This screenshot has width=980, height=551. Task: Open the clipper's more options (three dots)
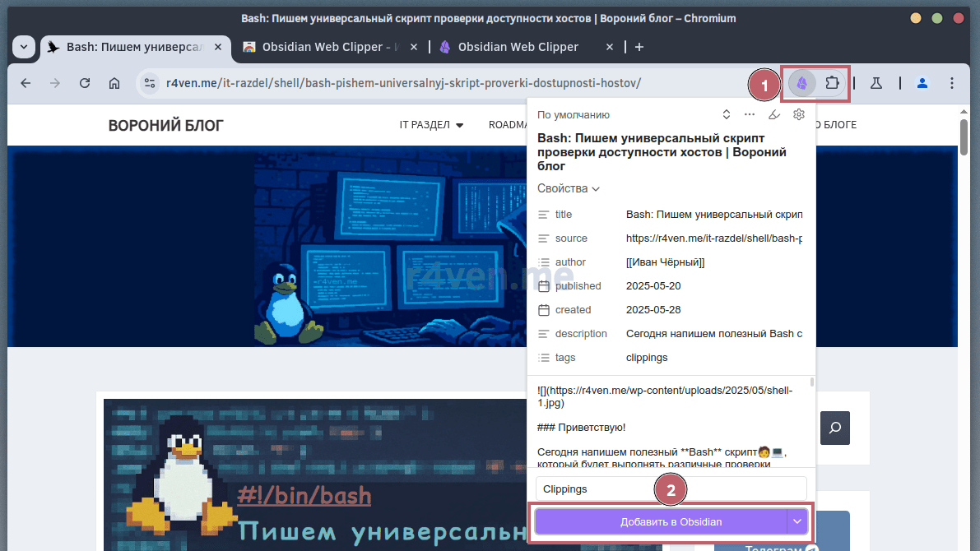(x=750, y=114)
